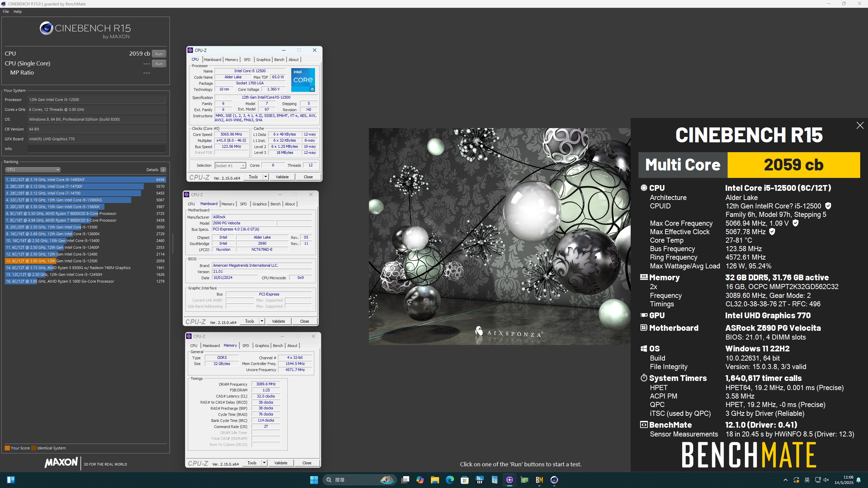Expand Tools dropdown arrow in CPU-Z Memory window
868x488 pixels.
(x=264, y=463)
